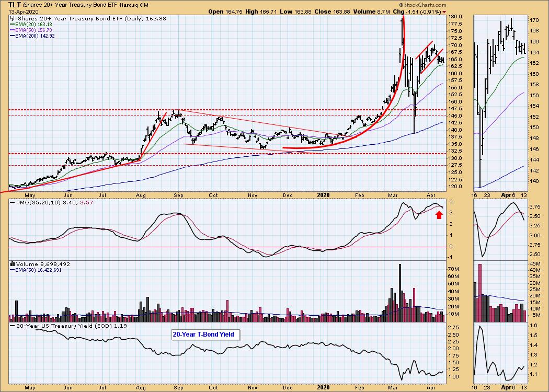This screenshot has height=392, width=549.
Task: Click the -1 PMO axis label
Action: 451,257
